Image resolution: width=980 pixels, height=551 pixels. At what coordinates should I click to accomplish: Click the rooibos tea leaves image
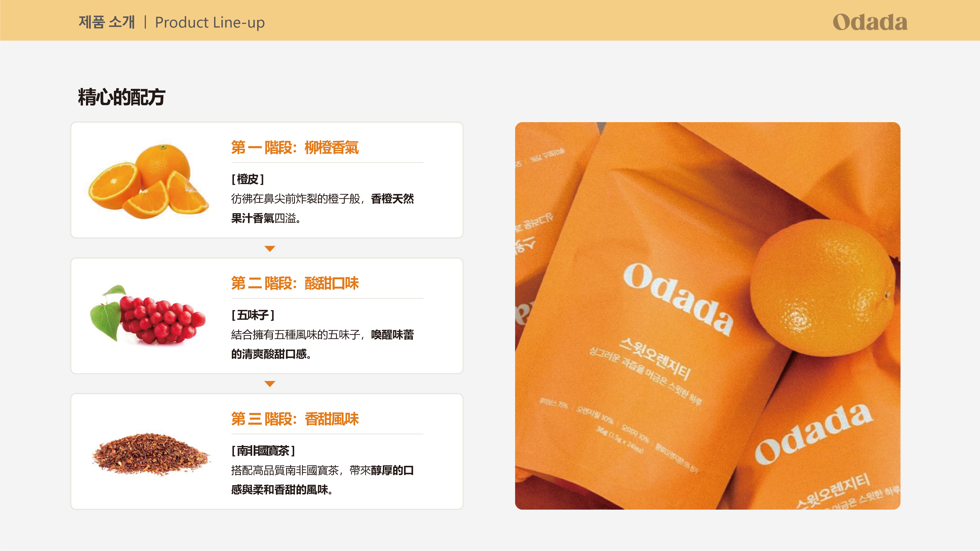coord(150,454)
